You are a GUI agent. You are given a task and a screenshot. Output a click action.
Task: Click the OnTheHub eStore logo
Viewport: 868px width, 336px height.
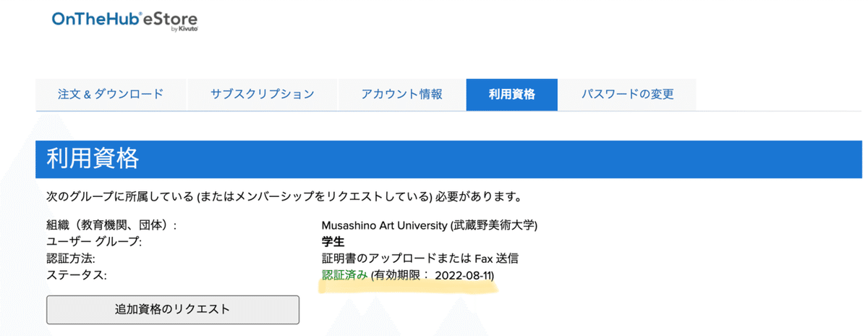[124, 19]
